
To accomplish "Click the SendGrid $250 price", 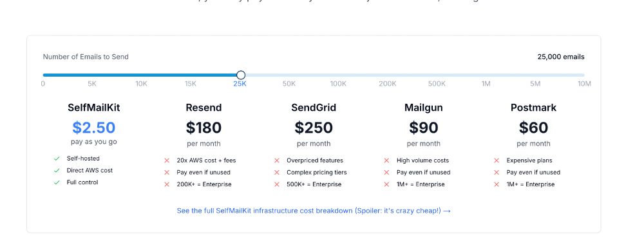I will click(x=314, y=128).
